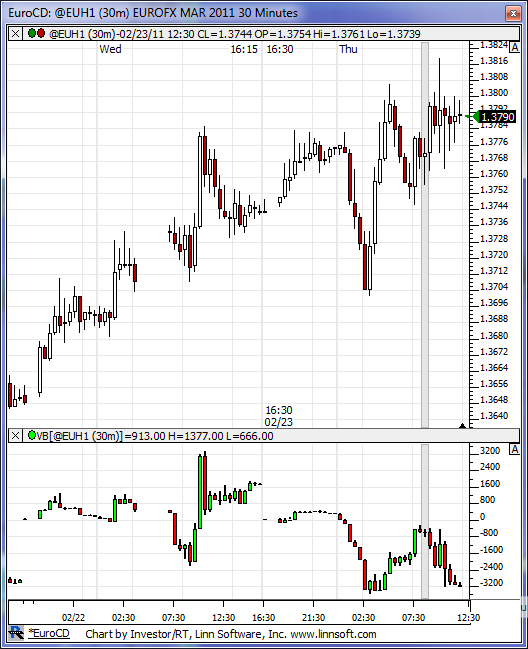Click the Thu day label on the chart
The height and width of the screenshot is (649, 528).
coord(348,49)
